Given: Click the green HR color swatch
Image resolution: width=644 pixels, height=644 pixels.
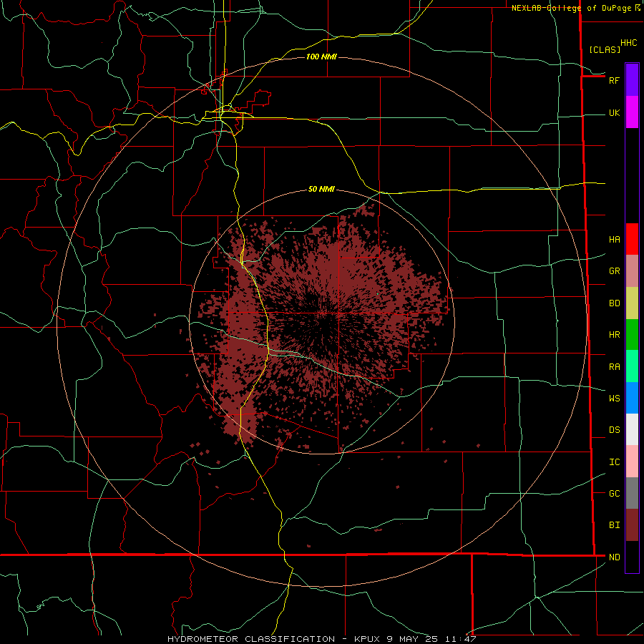Looking at the screenshot, I should click(x=632, y=335).
